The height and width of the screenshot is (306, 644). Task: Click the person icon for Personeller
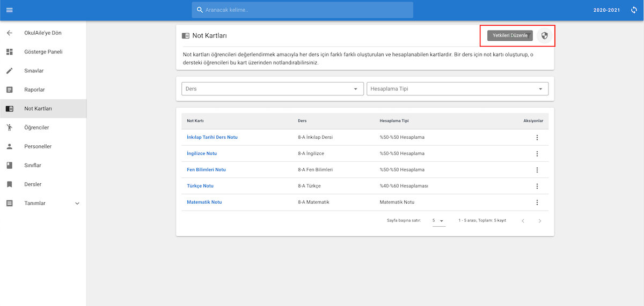pyautogui.click(x=9, y=146)
